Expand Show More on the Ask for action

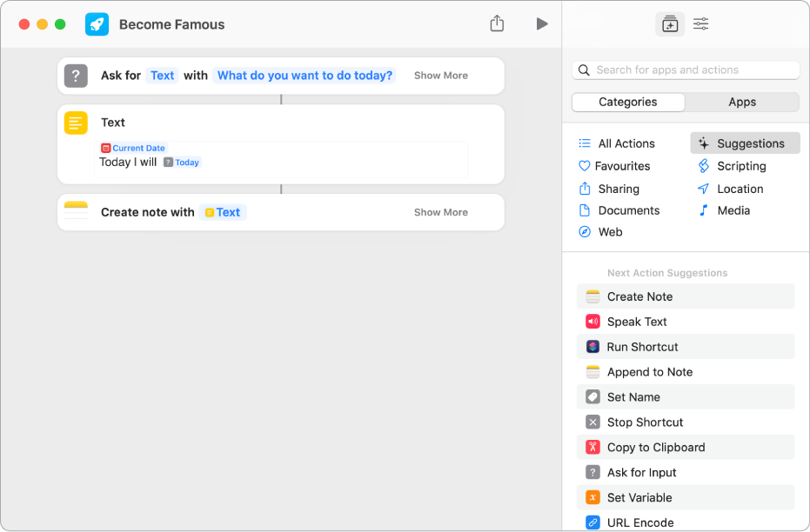(440, 76)
